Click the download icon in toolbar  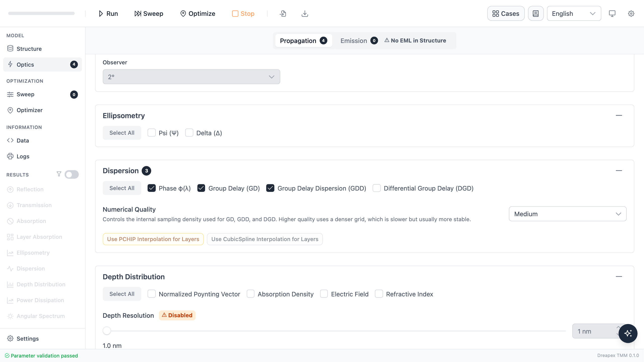(305, 14)
